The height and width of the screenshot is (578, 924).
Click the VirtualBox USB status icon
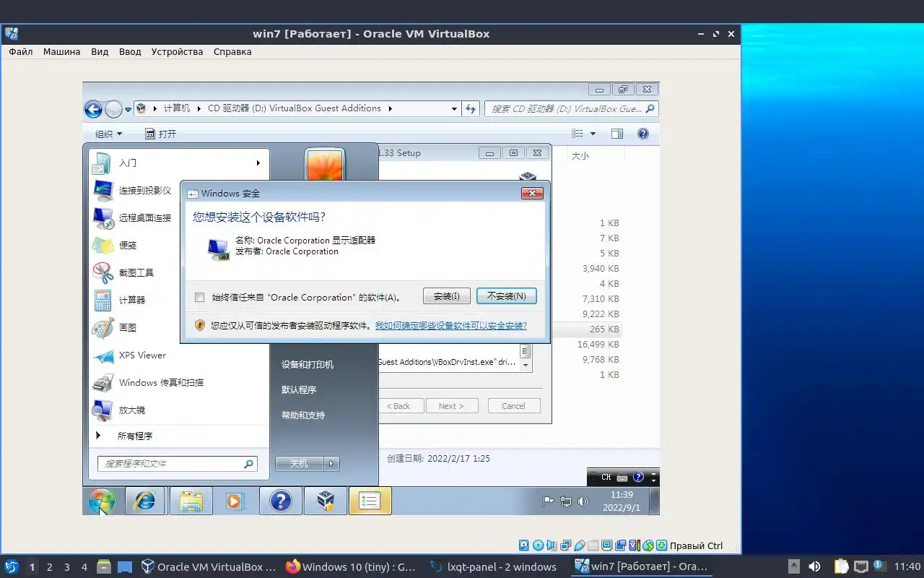pos(579,545)
